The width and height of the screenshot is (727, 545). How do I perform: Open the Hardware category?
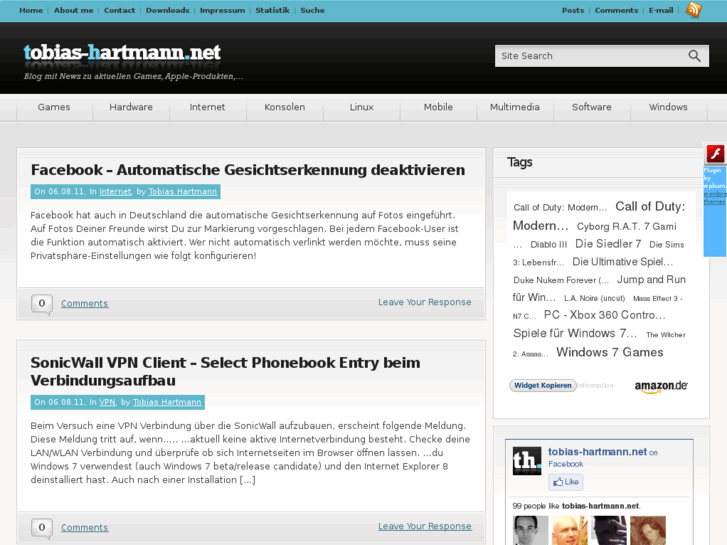pyautogui.click(x=131, y=107)
